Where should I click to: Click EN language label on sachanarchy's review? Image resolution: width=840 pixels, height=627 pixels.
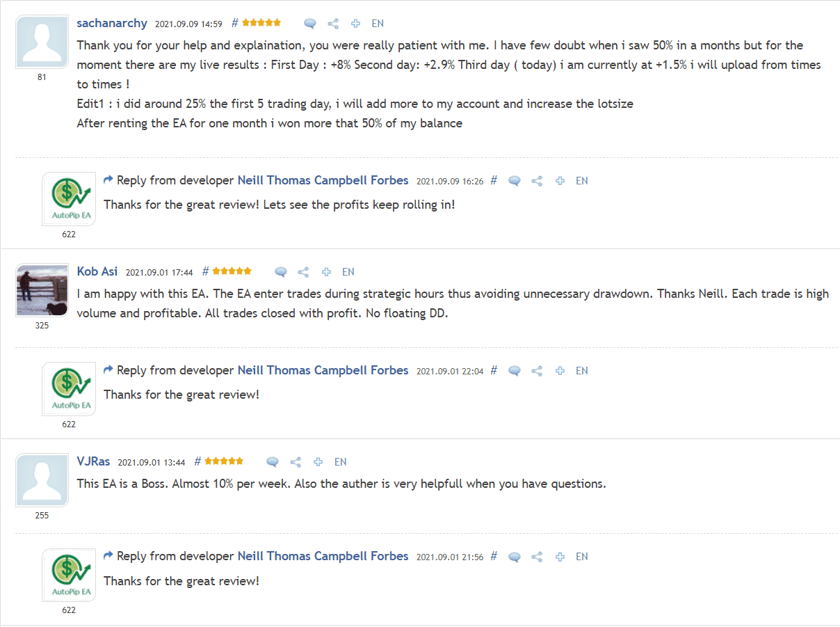(378, 24)
